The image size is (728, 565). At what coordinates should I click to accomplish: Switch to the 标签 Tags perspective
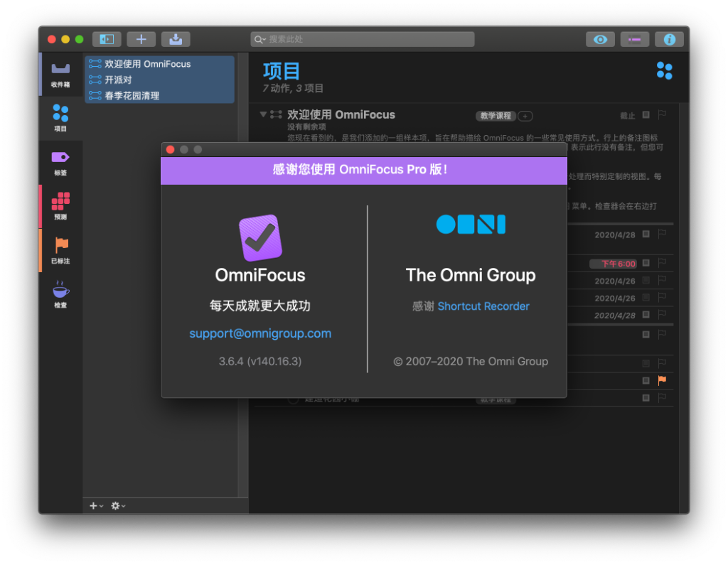pyautogui.click(x=61, y=163)
